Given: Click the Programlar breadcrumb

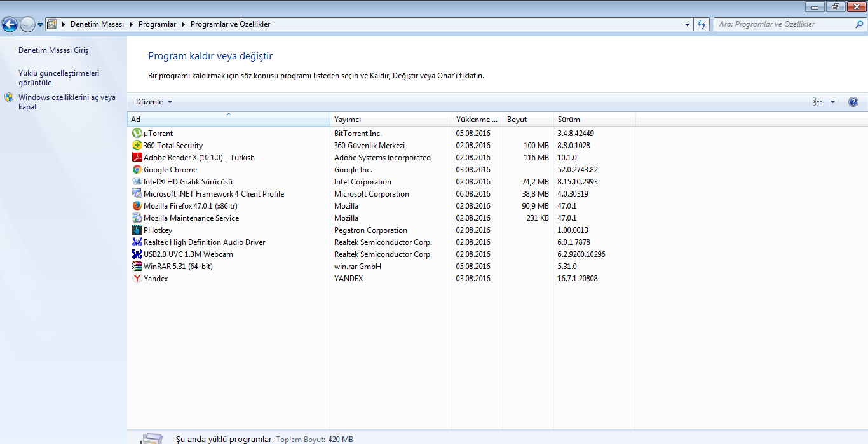Looking at the screenshot, I should pyautogui.click(x=157, y=24).
